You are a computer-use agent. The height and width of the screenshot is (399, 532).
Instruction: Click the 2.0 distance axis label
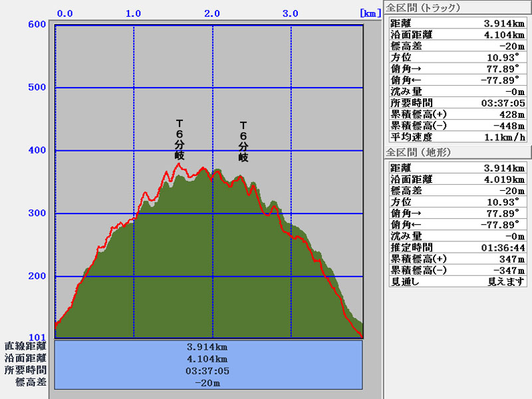212,13
